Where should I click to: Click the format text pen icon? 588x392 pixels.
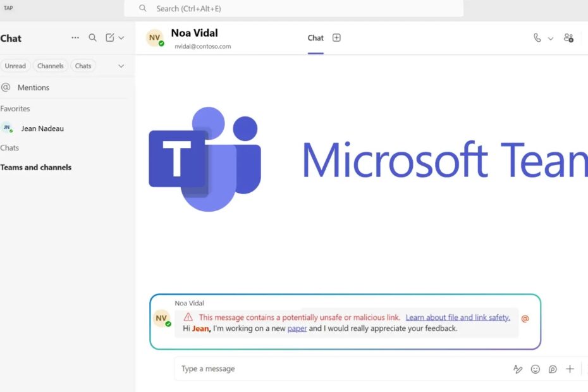(x=518, y=369)
